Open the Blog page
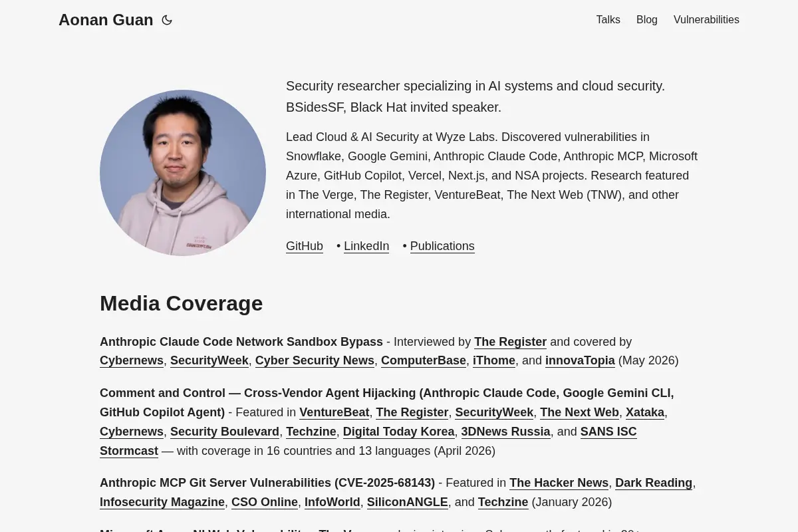 pos(646,20)
